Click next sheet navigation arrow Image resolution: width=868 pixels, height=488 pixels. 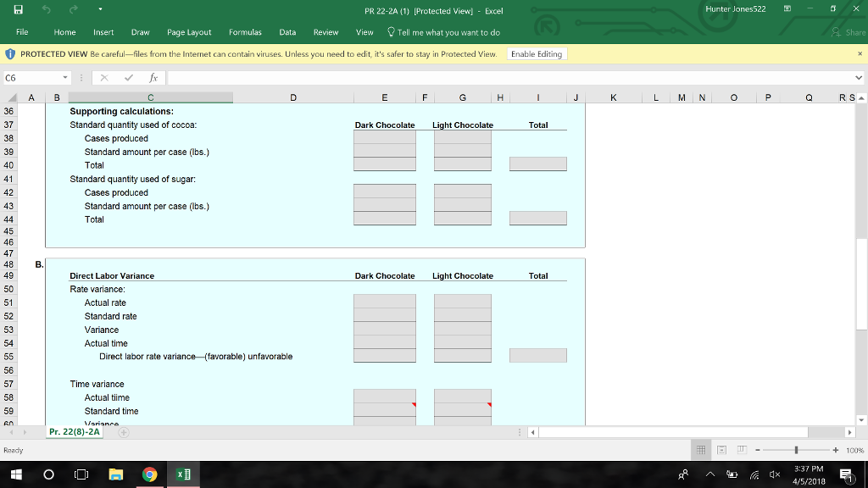pyautogui.click(x=25, y=432)
